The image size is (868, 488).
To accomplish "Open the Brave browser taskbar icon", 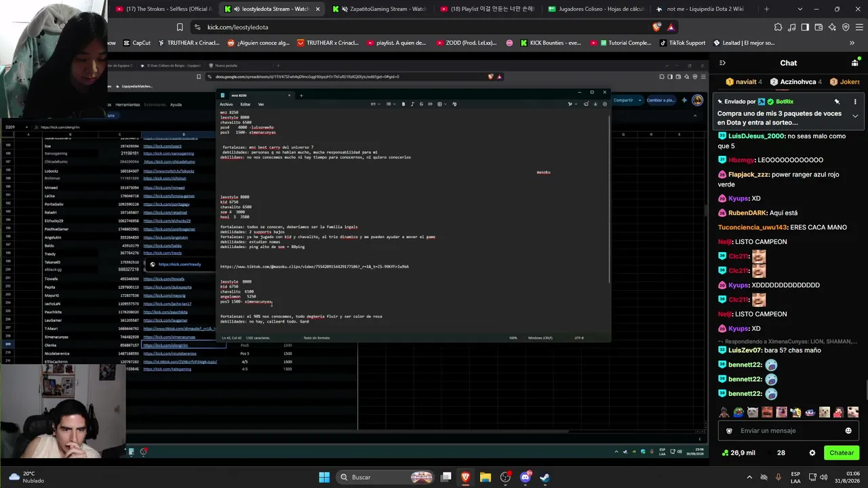I will [x=466, y=477].
